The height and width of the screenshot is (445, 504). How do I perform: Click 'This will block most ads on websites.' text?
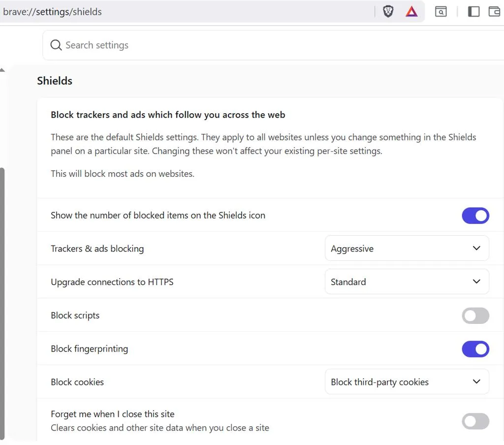123,174
